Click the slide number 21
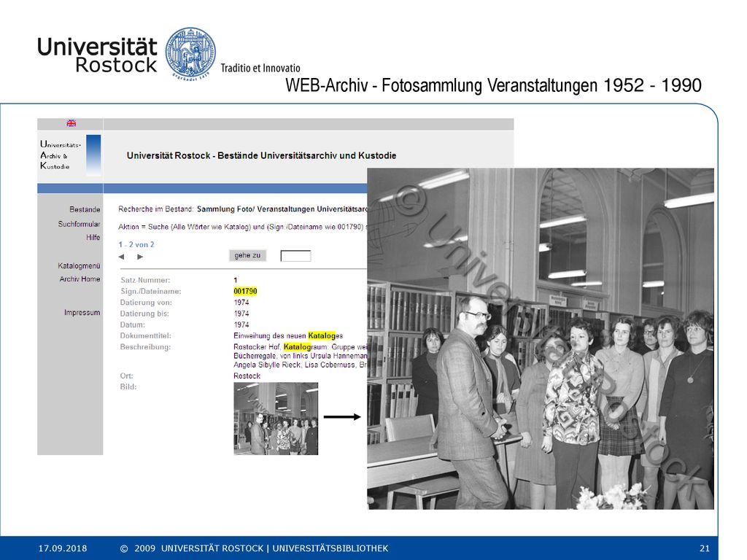Screen dimensions: 747x560 click(705, 548)
